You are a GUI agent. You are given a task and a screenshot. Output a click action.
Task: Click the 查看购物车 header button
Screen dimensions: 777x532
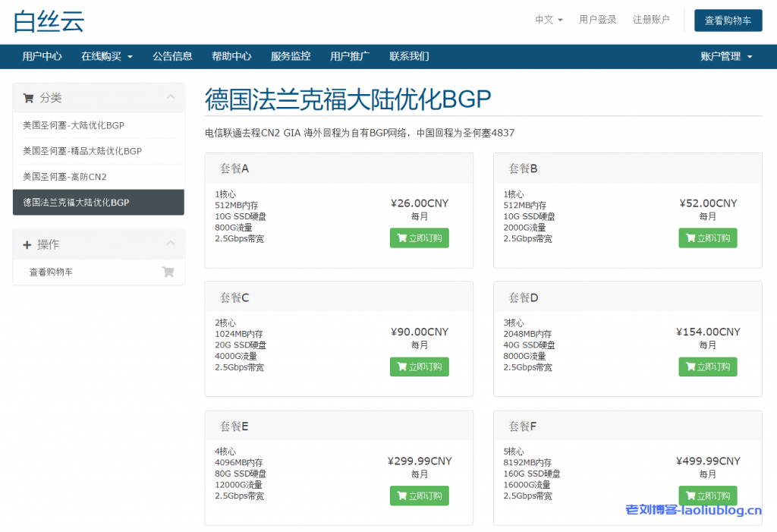click(728, 20)
